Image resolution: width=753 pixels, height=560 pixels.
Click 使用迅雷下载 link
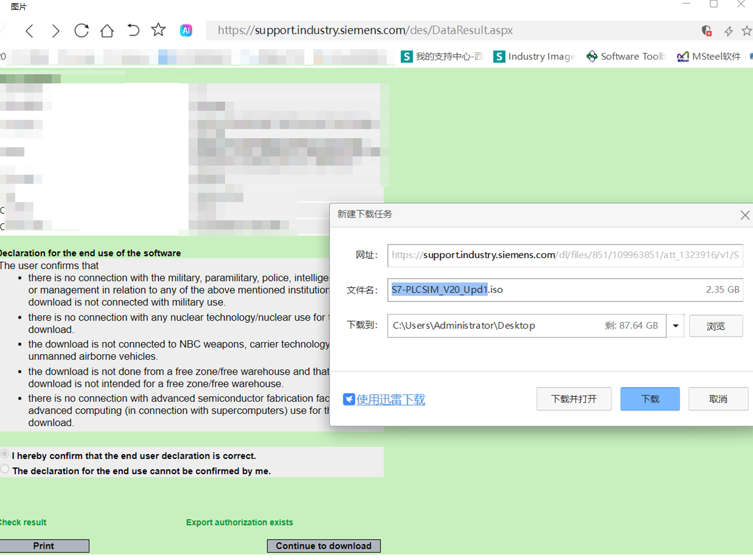coord(390,399)
